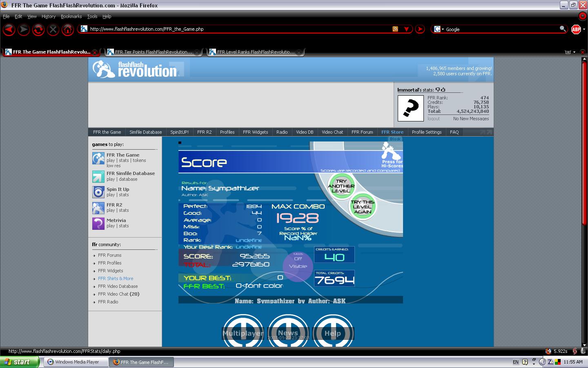Image resolution: width=588 pixels, height=368 pixels.
Task: Click the FFR Store navigation link
Action: tap(392, 132)
